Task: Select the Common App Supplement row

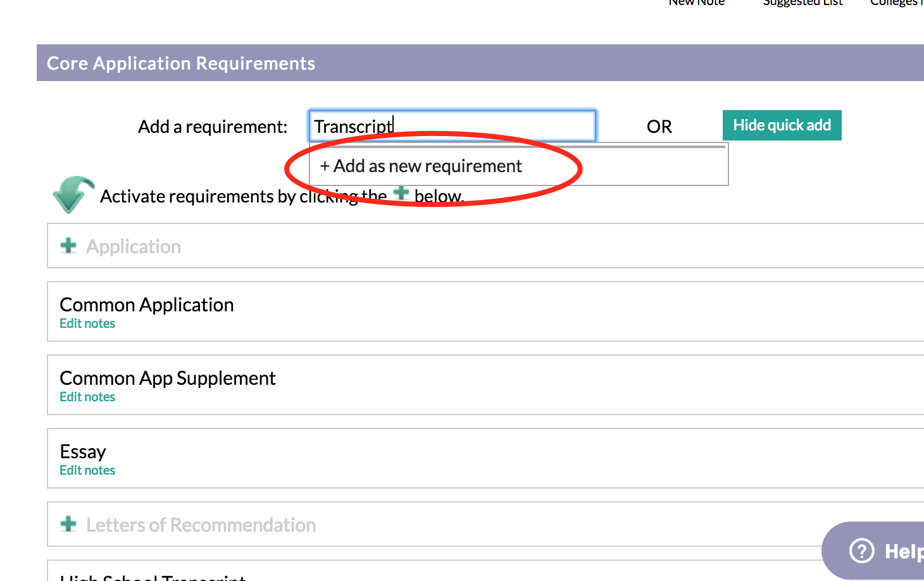Action: point(485,385)
